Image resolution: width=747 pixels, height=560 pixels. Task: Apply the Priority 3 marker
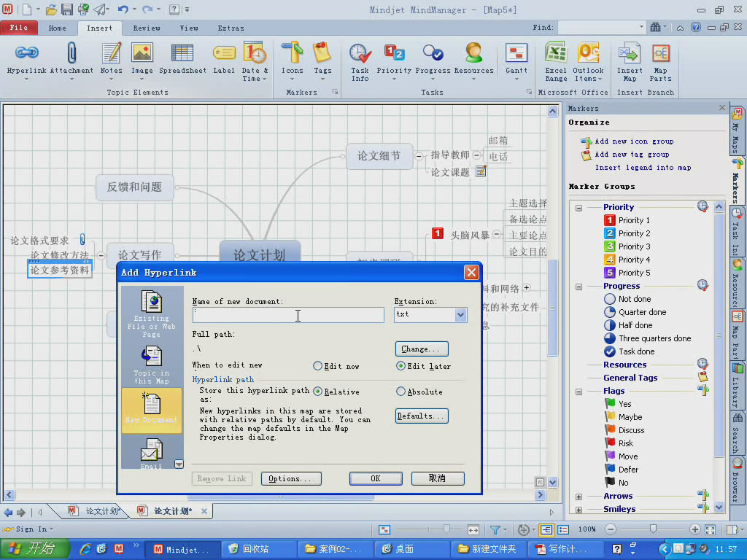(x=627, y=246)
